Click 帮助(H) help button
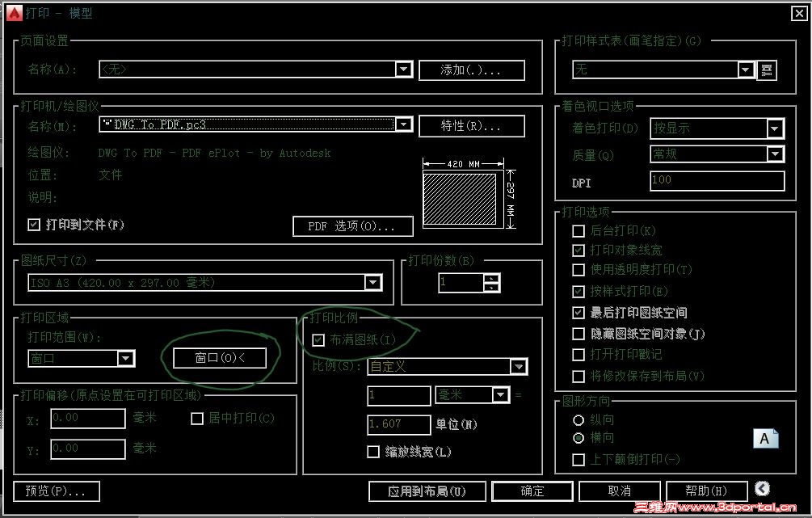This screenshot has width=812, height=518. [706, 491]
